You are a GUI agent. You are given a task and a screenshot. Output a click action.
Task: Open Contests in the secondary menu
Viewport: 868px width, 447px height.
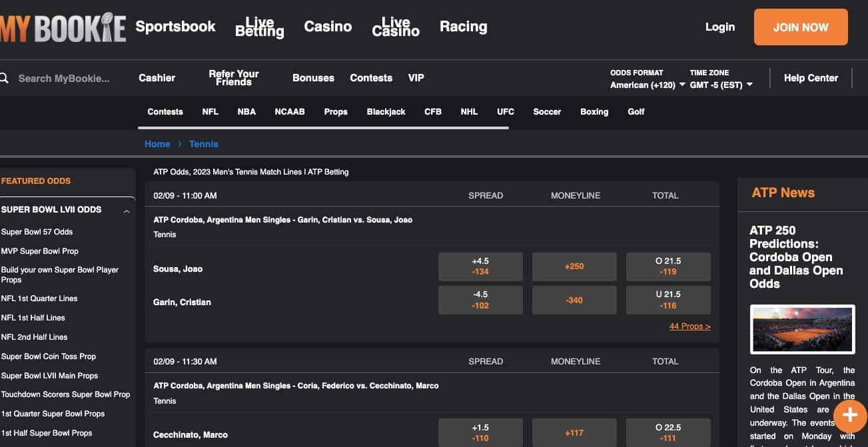[x=371, y=78]
